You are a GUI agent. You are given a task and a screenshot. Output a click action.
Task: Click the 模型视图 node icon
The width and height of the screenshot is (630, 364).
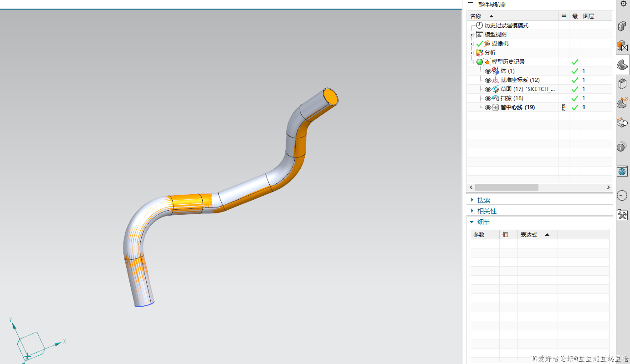coord(479,35)
